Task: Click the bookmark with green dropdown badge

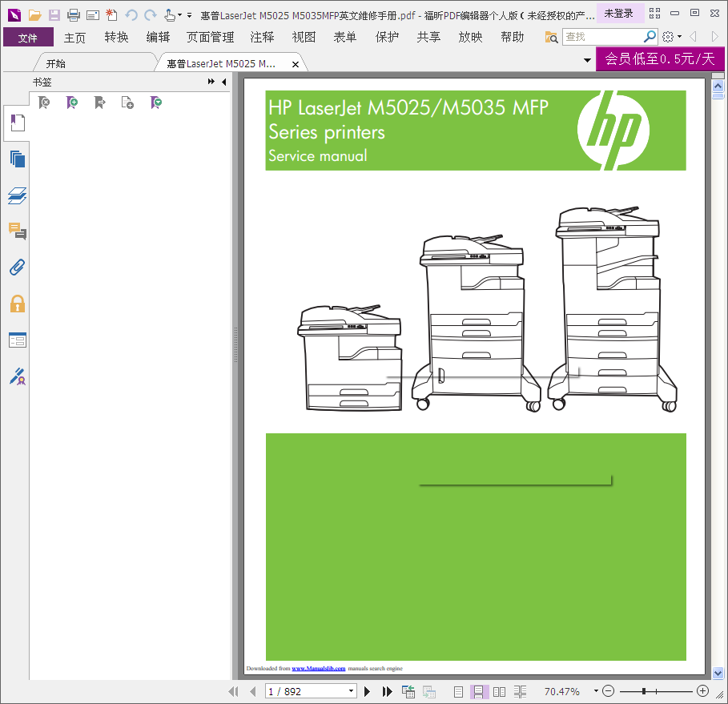Action: (156, 103)
